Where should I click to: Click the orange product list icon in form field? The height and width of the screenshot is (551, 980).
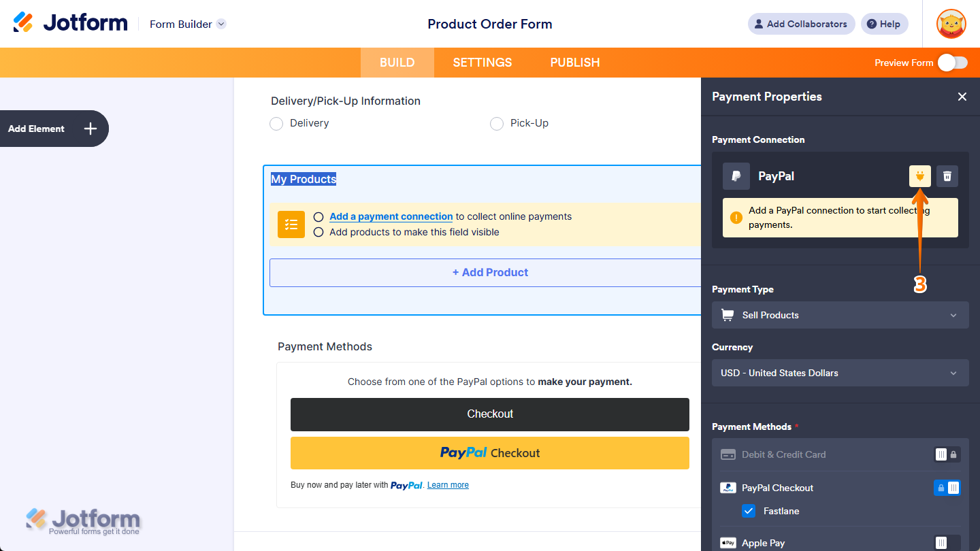click(x=291, y=224)
